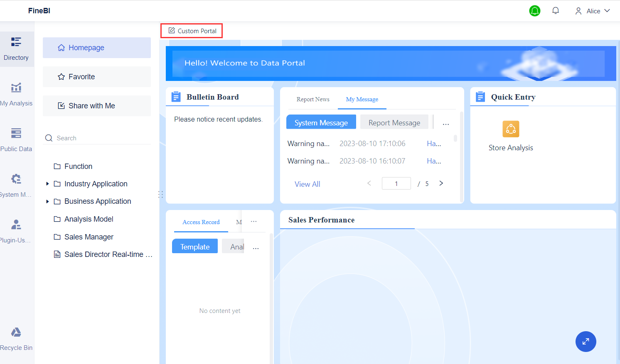Screen dimensions: 620x364
Task: Click the Report Message button
Action: click(394, 122)
